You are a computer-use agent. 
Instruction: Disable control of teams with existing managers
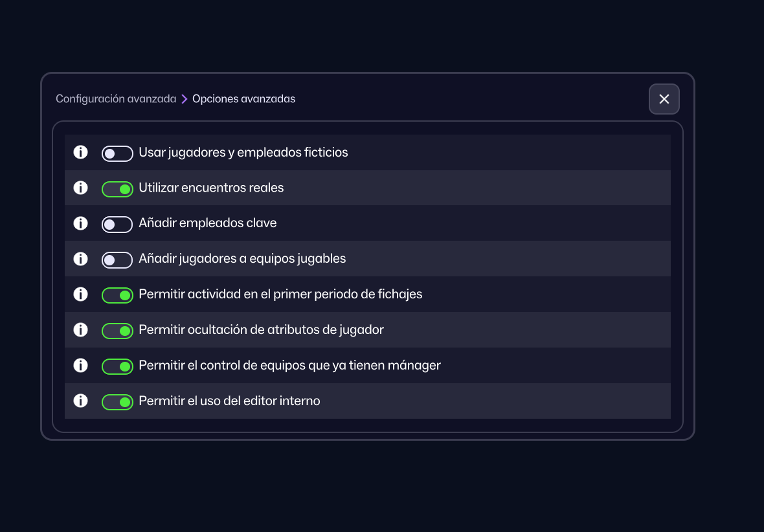tap(117, 366)
